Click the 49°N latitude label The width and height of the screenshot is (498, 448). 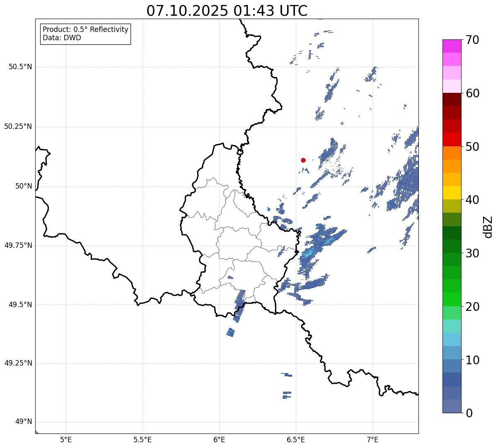coord(24,422)
